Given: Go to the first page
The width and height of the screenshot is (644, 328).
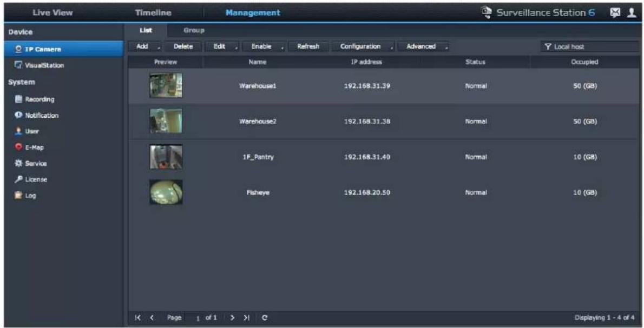Looking at the screenshot, I should 137,318.
